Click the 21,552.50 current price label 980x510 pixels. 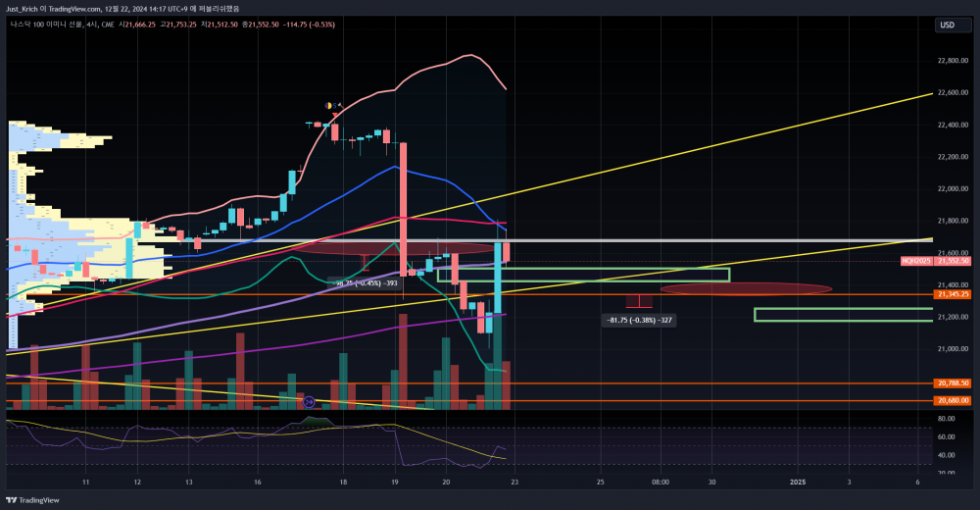point(953,261)
